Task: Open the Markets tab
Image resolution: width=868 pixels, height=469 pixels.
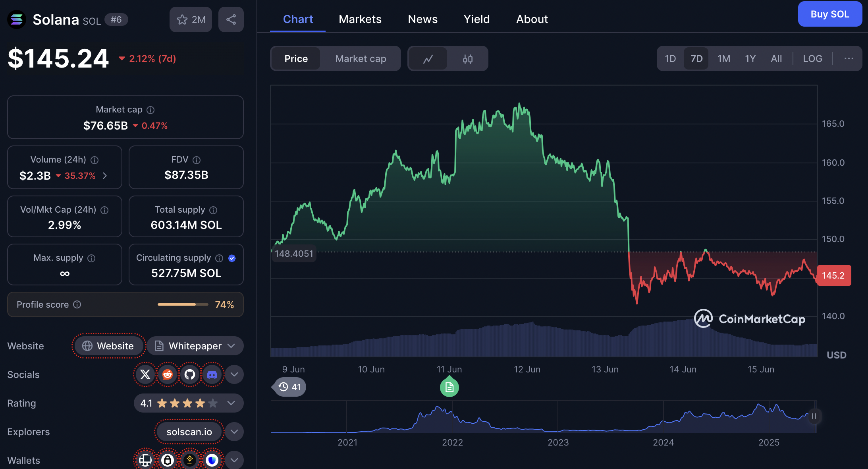Action: point(360,19)
